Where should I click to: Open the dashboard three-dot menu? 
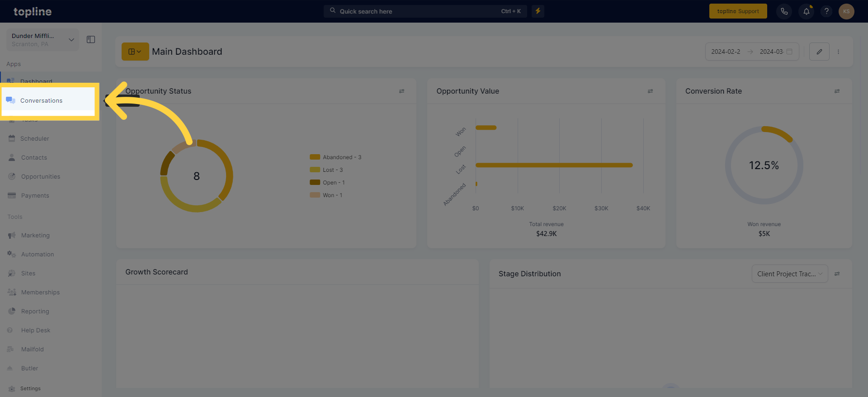coord(838,52)
